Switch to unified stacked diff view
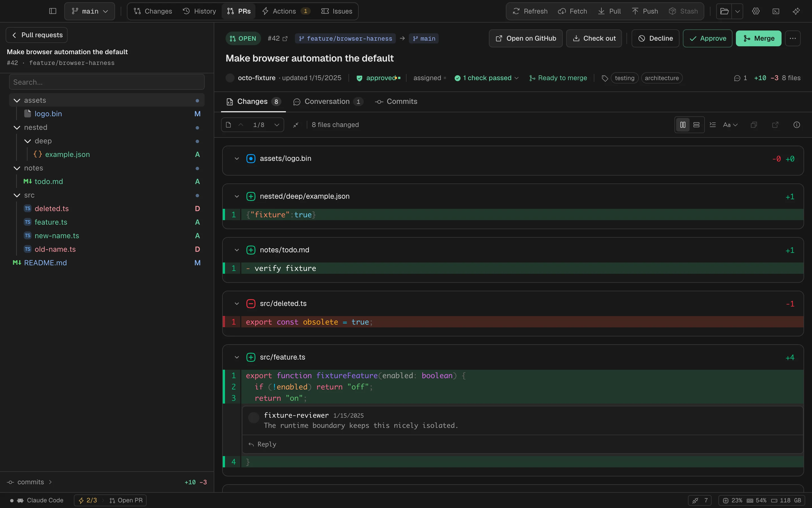 (696, 125)
